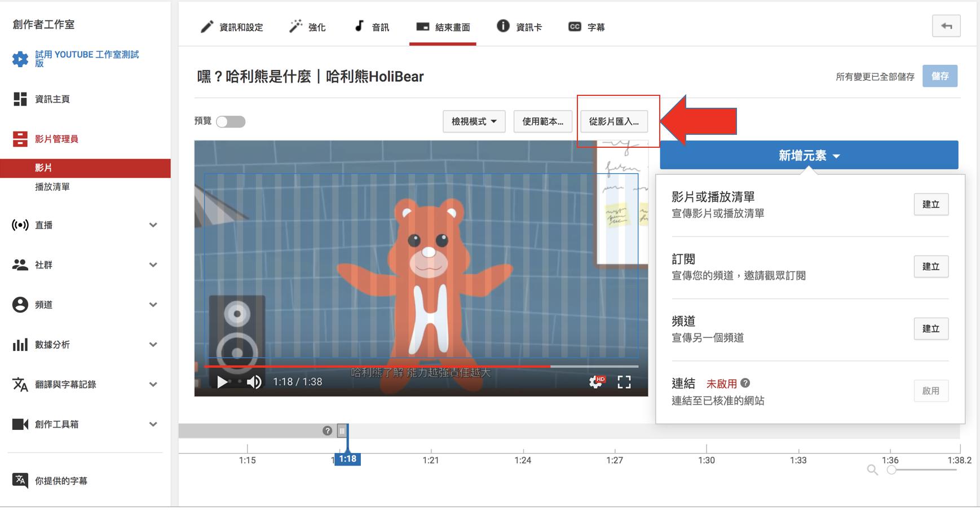Open 試用 YouTube 工作室測試版 link
This screenshot has width=980, height=510.
coord(87,59)
